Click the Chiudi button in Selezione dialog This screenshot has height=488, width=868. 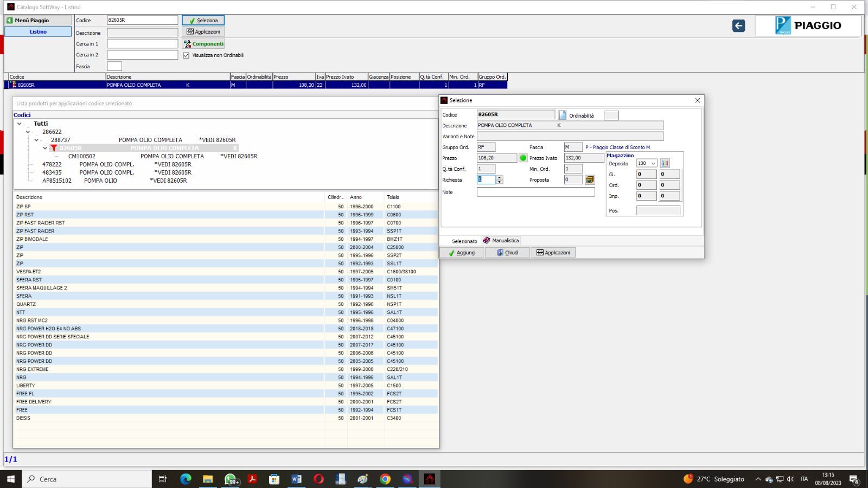pyautogui.click(x=507, y=253)
